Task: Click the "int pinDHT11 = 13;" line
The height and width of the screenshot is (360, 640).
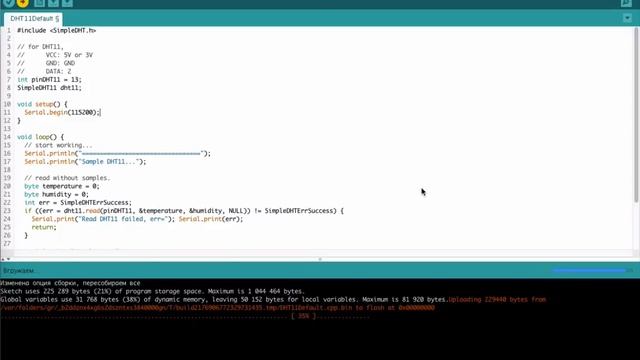Action: click(x=49, y=80)
